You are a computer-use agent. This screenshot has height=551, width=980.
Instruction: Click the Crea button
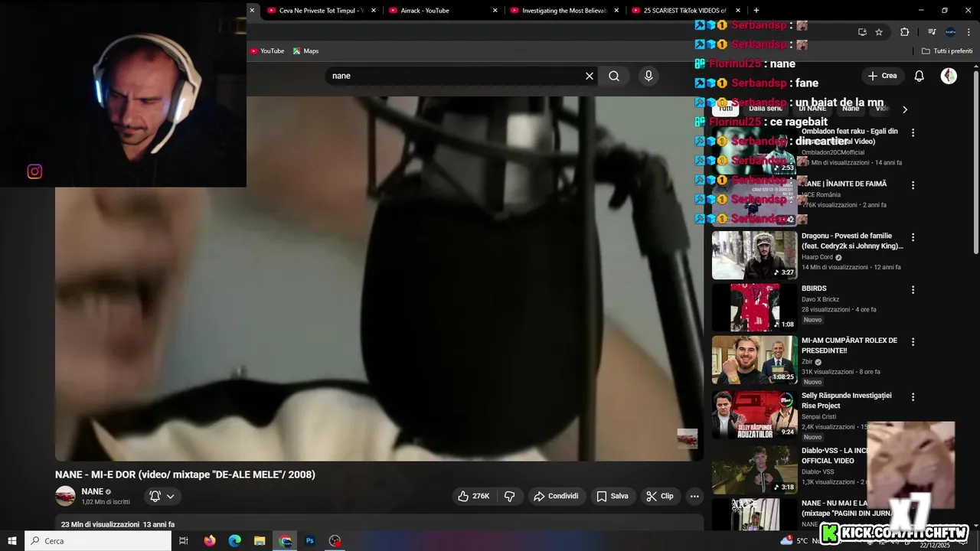click(x=882, y=76)
